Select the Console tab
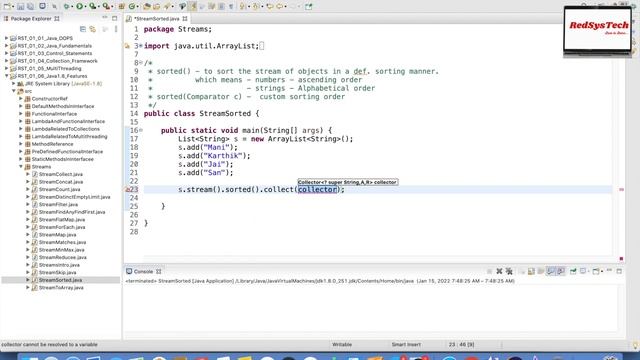Image resolution: width=640 pixels, height=360 pixels. click(143, 271)
